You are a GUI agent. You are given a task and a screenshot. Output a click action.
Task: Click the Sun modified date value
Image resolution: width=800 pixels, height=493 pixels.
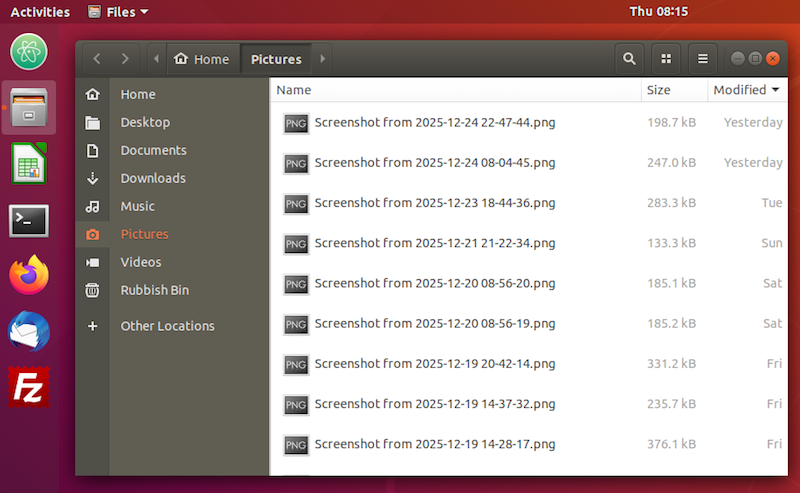coord(772,243)
